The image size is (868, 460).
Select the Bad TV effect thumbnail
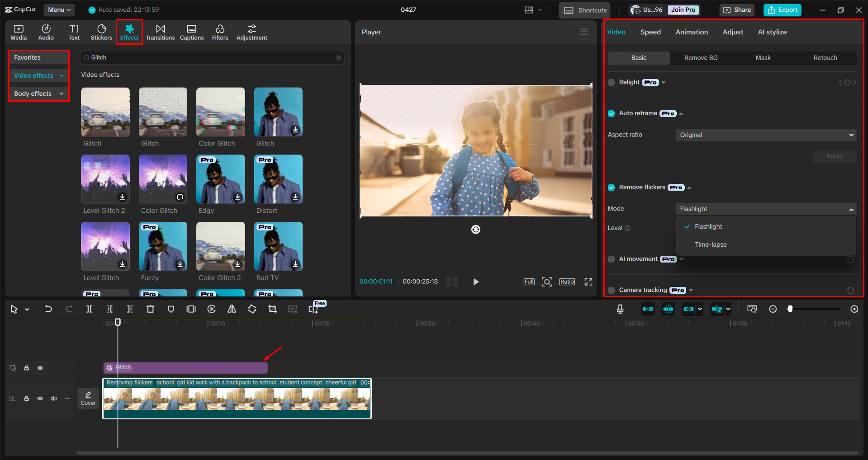[x=278, y=246]
